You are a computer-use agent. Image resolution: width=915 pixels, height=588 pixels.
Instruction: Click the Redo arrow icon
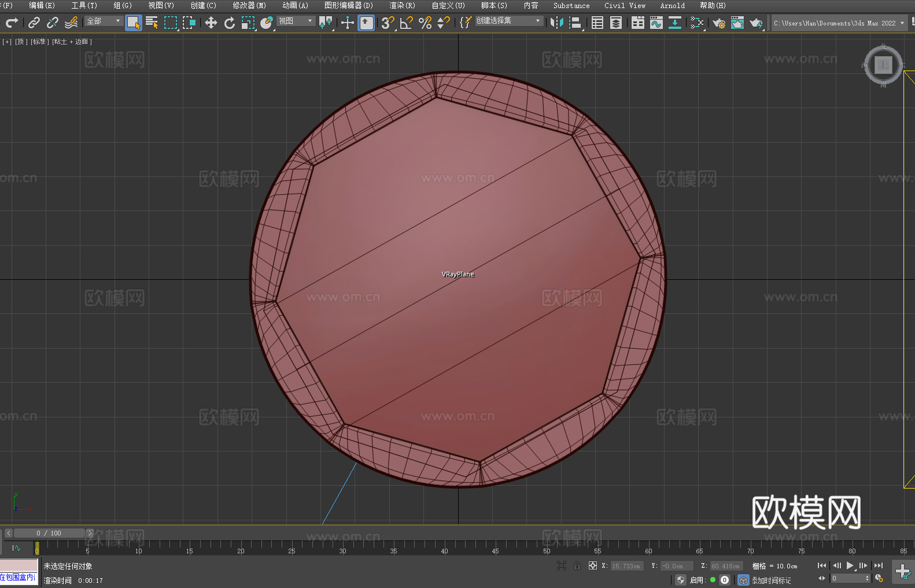[x=12, y=23]
